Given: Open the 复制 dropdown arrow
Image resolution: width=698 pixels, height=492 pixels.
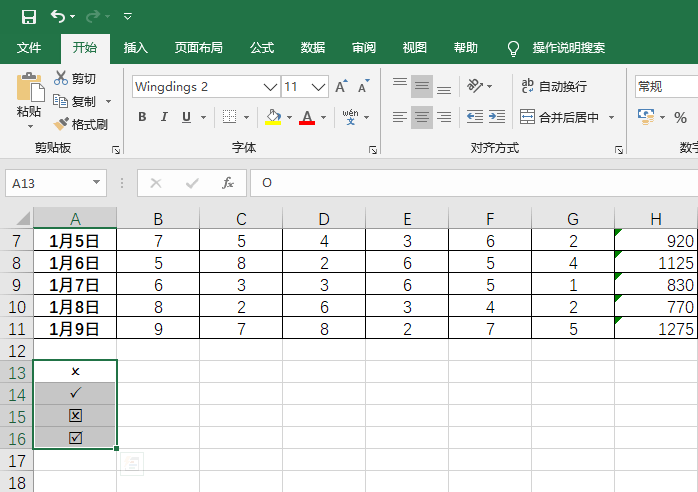Looking at the screenshot, I should (109, 102).
